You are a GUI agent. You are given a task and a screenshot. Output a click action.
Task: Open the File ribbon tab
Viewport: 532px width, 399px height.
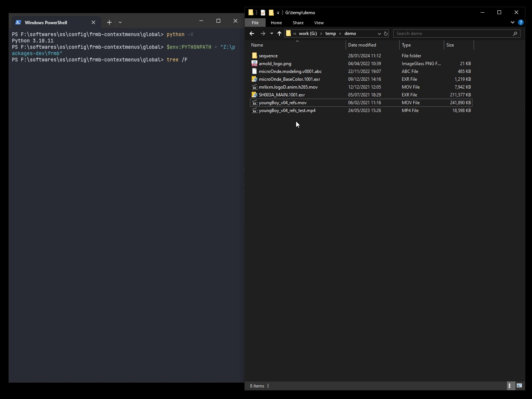point(255,23)
